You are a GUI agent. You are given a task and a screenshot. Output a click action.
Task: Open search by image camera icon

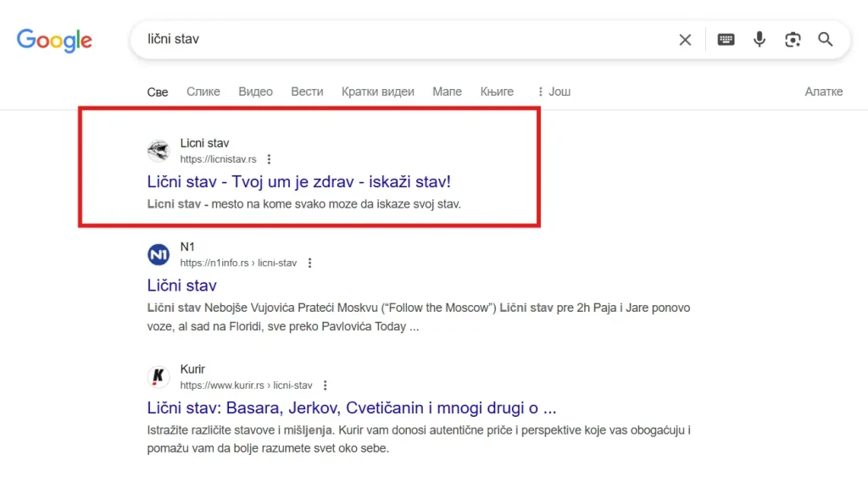tap(793, 39)
